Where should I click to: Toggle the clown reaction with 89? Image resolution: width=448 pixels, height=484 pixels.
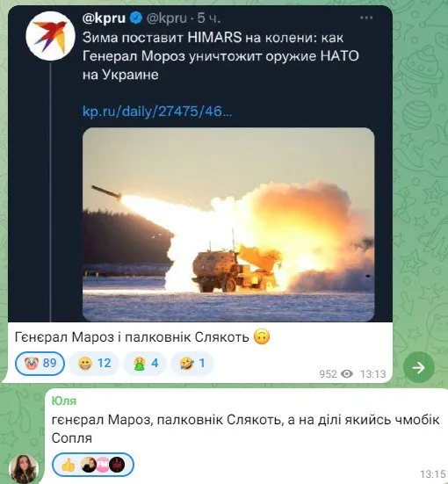pos(40,364)
